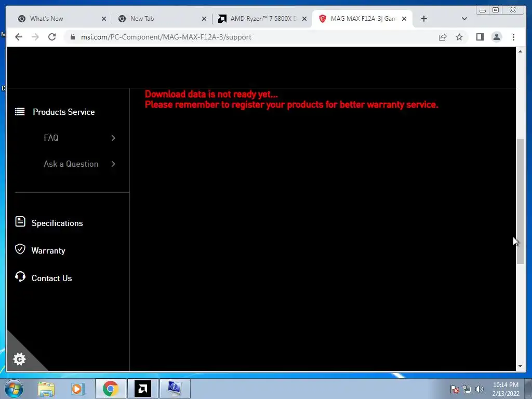The height and width of the screenshot is (399, 532).
Task: Close the What's New tab
Action: coord(104,19)
